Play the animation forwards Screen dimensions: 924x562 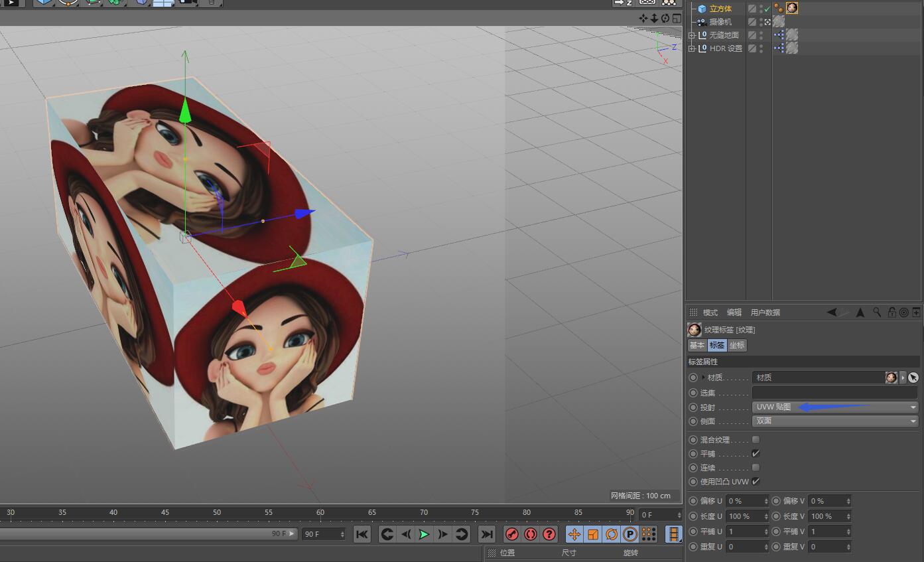[425, 534]
